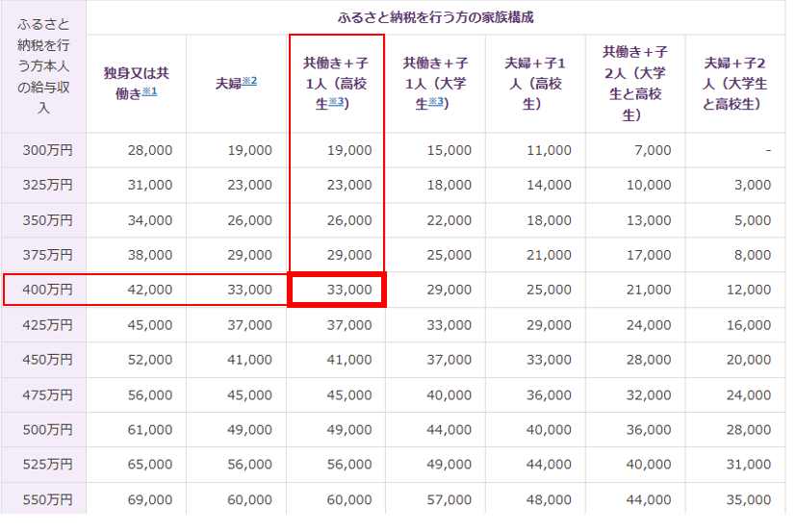Click the 550万円 row label
The height and width of the screenshot is (532, 796).
(x=46, y=500)
